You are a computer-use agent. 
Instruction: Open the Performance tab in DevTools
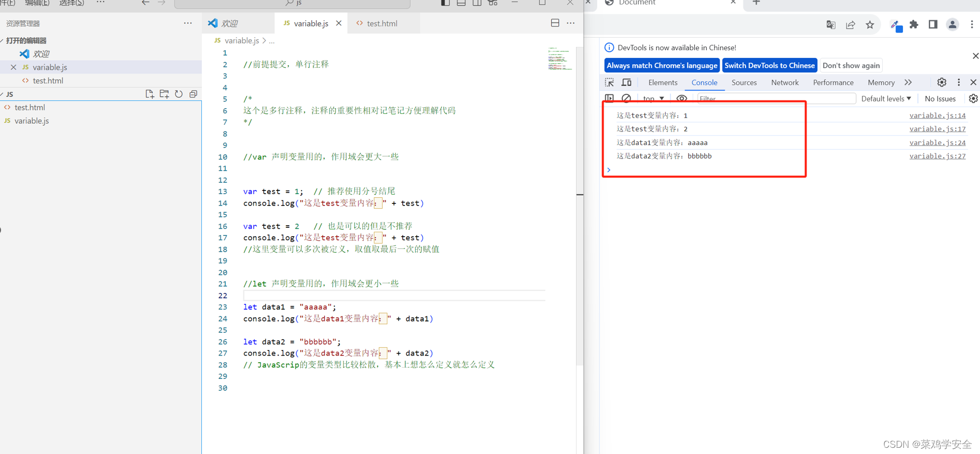tap(833, 82)
